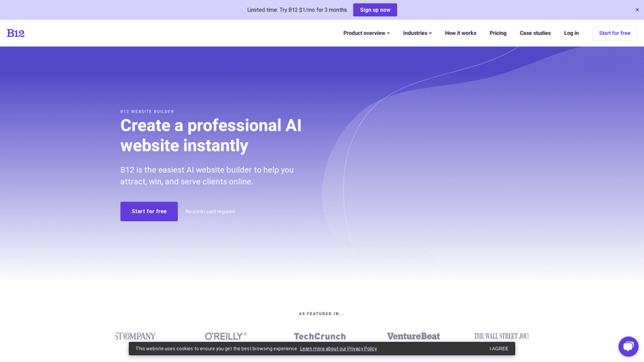Screen dimensions: 644x362
Task: Click the Fast Company logo
Action: pos(136,336)
